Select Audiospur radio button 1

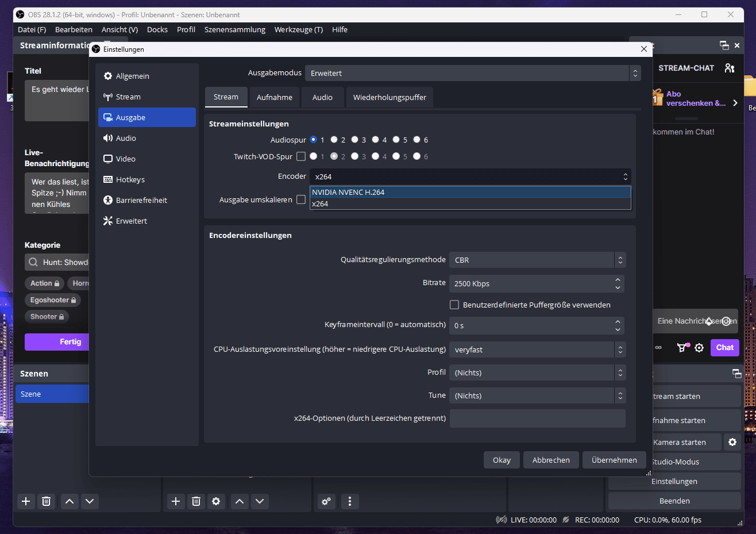point(313,140)
